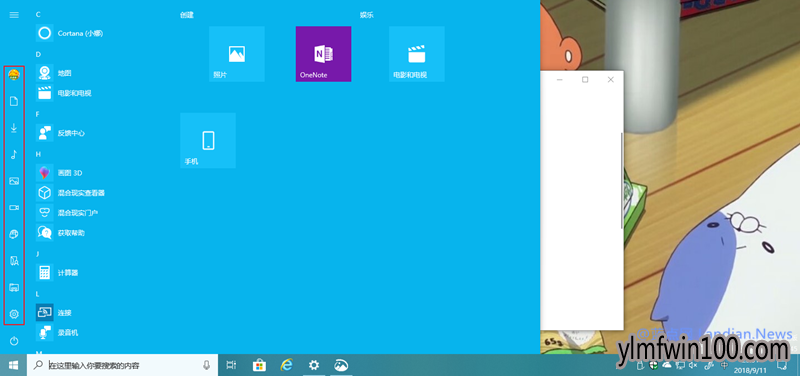Open the 电影和电视 tile under 娱乐
This screenshot has width=800, height=376.
[x=417, y=54]
